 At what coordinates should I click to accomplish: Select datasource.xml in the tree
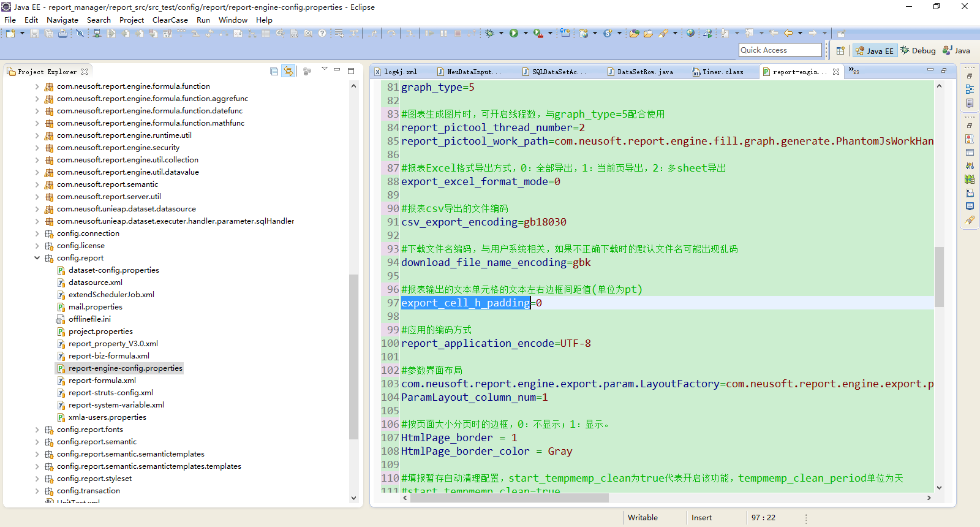click(96, 282)
